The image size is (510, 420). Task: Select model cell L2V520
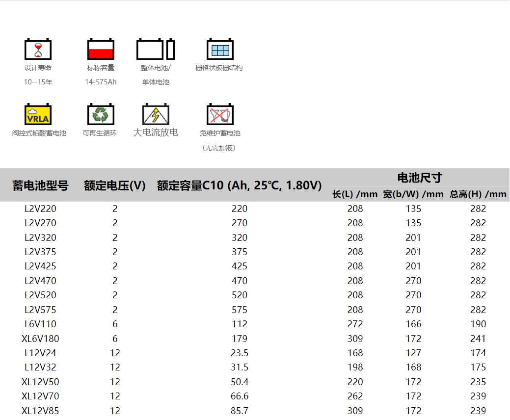pyautogui.click(x=40, y=295)
